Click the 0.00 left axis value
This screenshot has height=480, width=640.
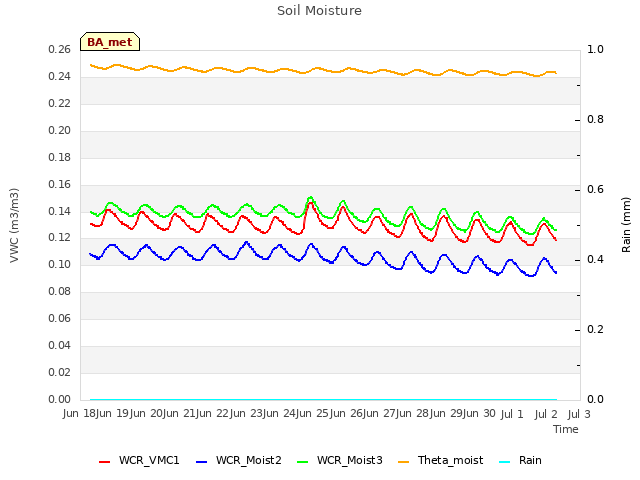60,399
